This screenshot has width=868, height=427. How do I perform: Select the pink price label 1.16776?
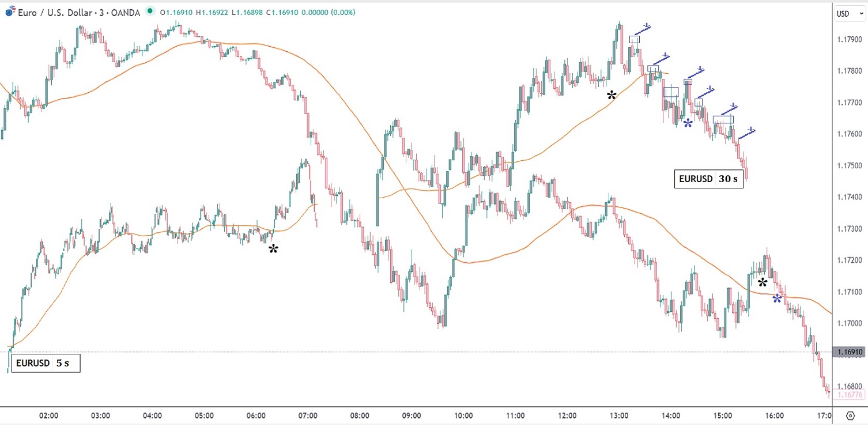(x=850, y=395)
